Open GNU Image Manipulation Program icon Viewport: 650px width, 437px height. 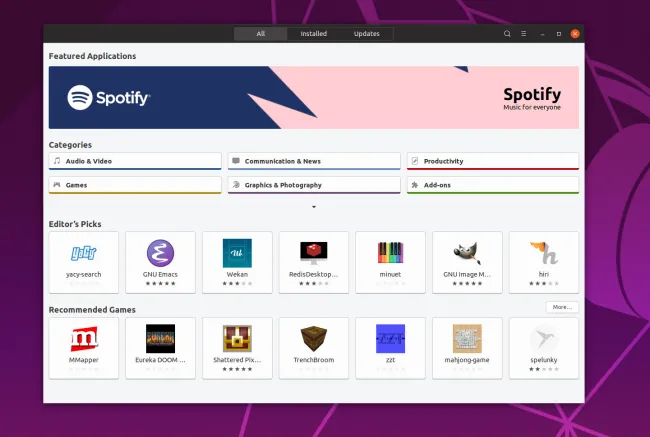[x=467, y=252]
